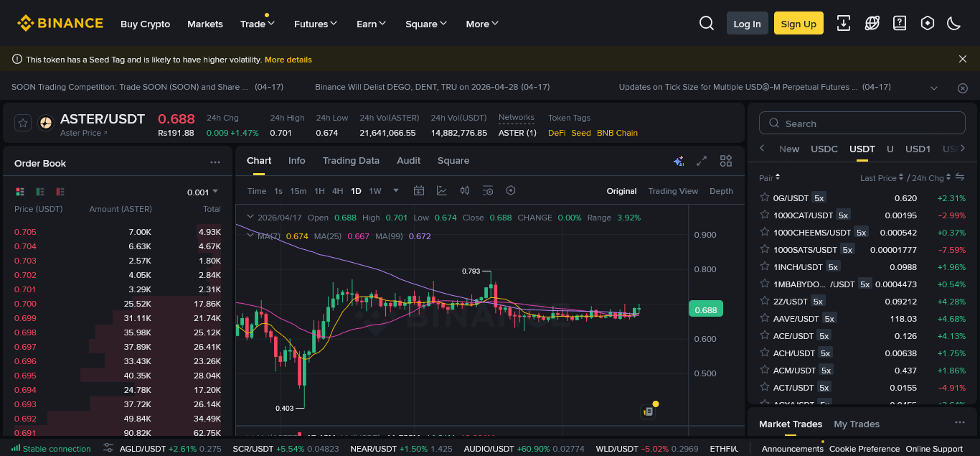Change the candlestick chart style icon

tap(465, 190)
